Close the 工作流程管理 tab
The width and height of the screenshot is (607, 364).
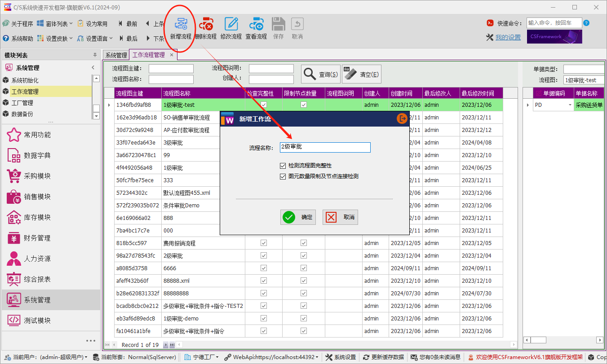[171, 55]
